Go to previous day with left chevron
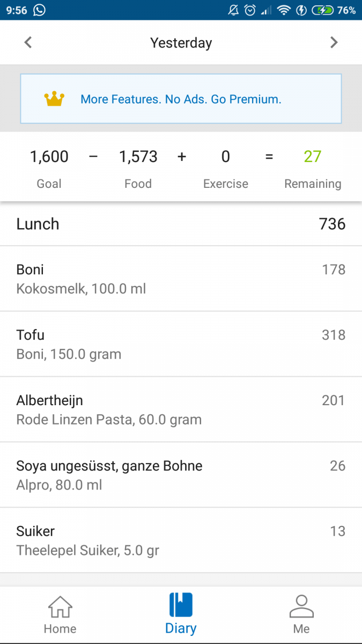 [x=28, y=42]
